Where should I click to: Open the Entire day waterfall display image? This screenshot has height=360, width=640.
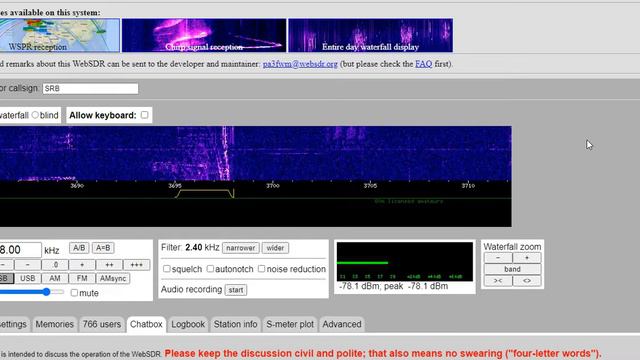371,35
